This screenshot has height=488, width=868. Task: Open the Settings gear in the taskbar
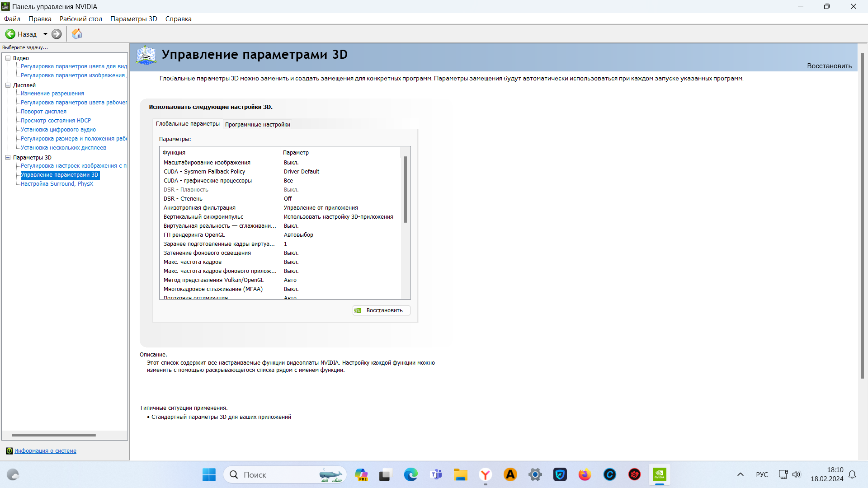535,474
